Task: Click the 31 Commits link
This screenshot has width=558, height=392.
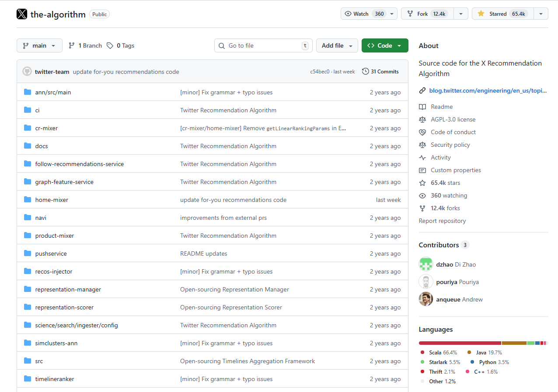Action: (x=384, y=71)
